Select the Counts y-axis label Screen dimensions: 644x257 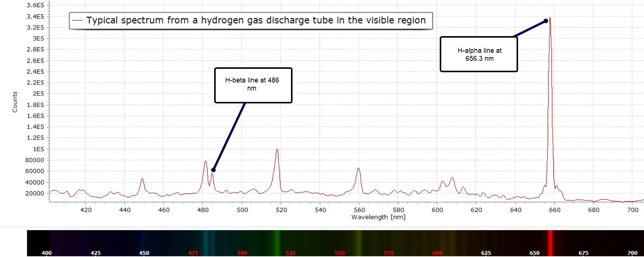point(15,102)
